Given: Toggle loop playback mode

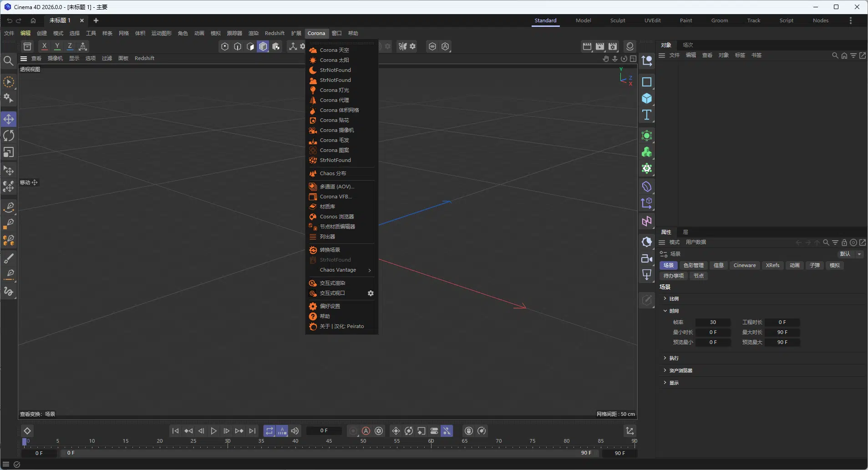Looking at the screenshot, I should point(269,431).
